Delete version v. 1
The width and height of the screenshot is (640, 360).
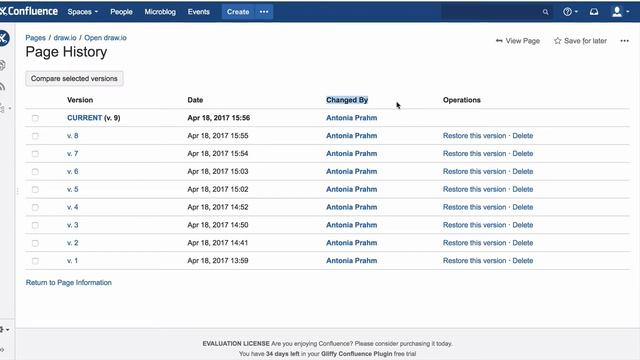click(x=523, y=260)
